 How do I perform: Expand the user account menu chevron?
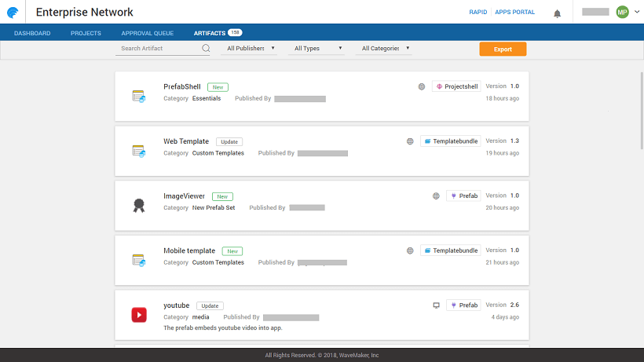click(x=635, y=12)
